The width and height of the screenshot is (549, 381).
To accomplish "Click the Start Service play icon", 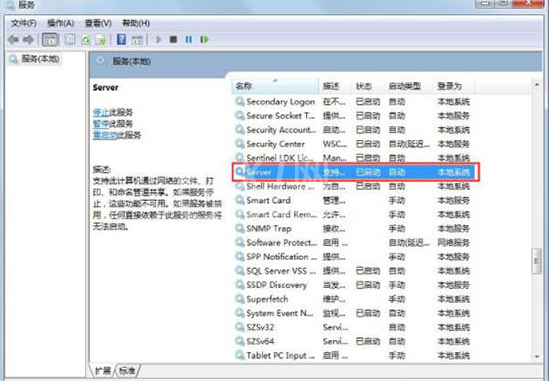I will coord(158,40).
